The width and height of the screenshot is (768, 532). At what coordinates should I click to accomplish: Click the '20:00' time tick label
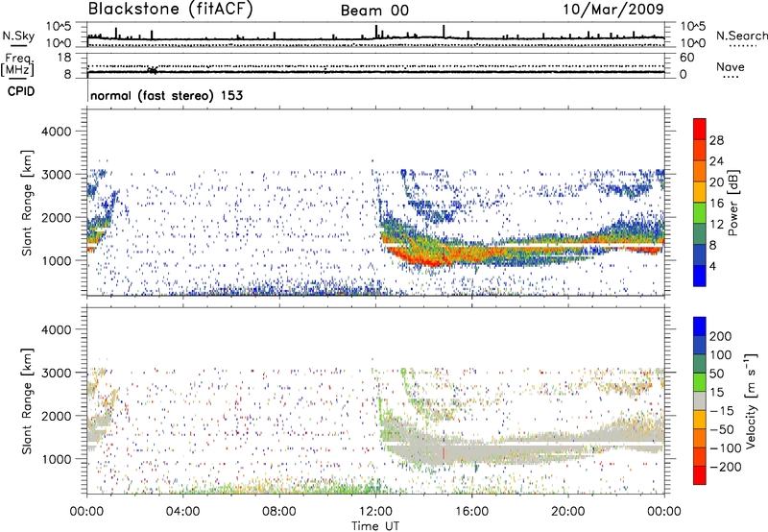(x=567, y=512)
